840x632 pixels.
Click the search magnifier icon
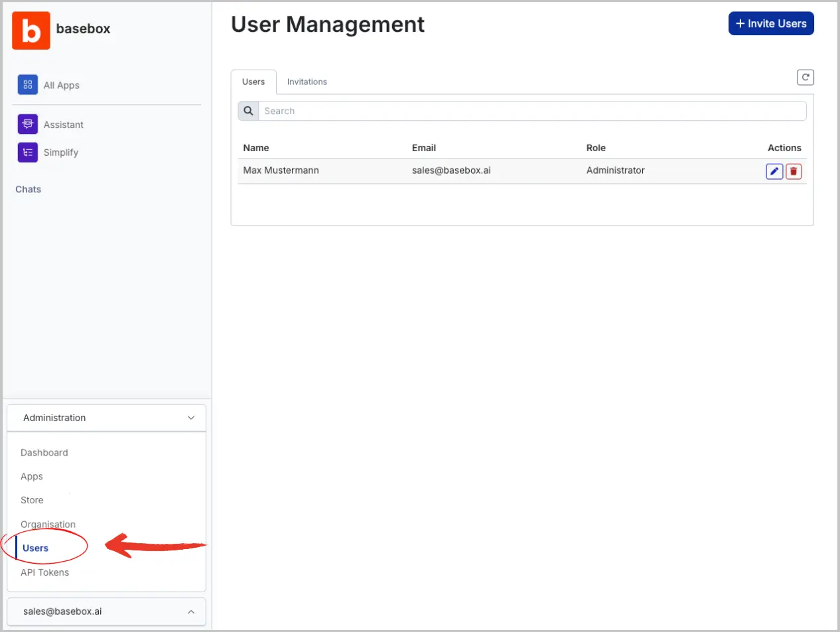[248, 111]
